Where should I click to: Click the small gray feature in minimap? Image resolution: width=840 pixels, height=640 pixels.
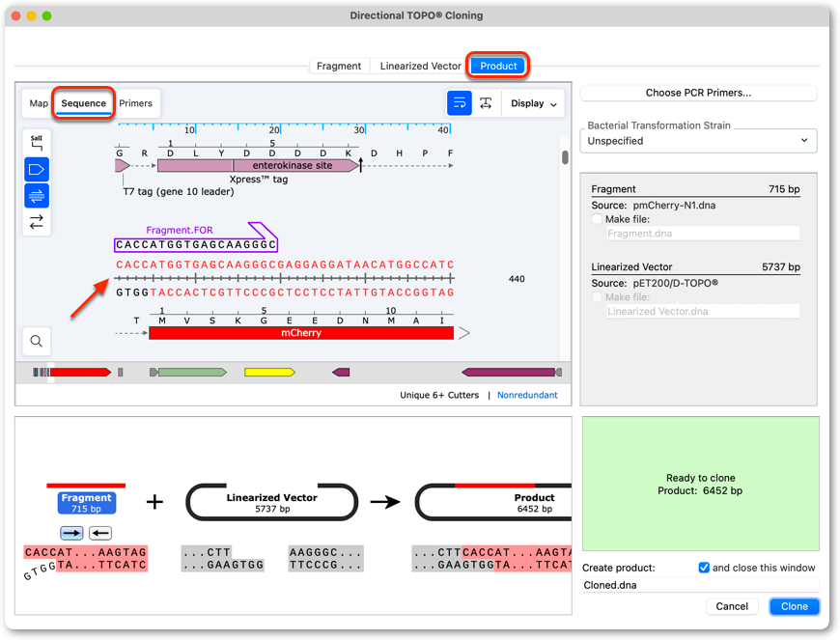tap(121, 373)
